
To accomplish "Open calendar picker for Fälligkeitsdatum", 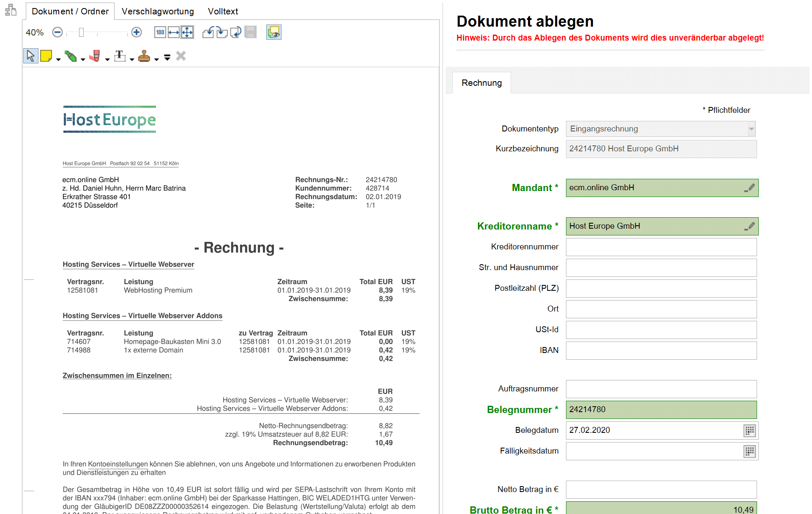I will pos(749,451).
